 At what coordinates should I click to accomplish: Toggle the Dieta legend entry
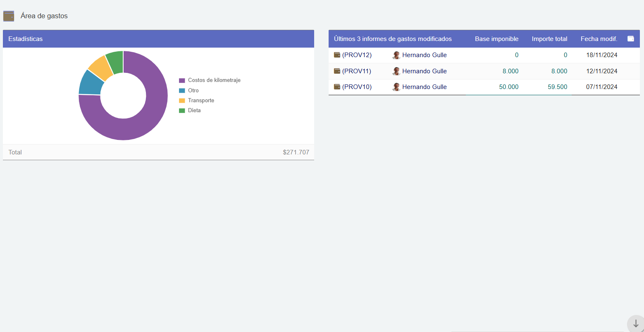tap(194, 111)
